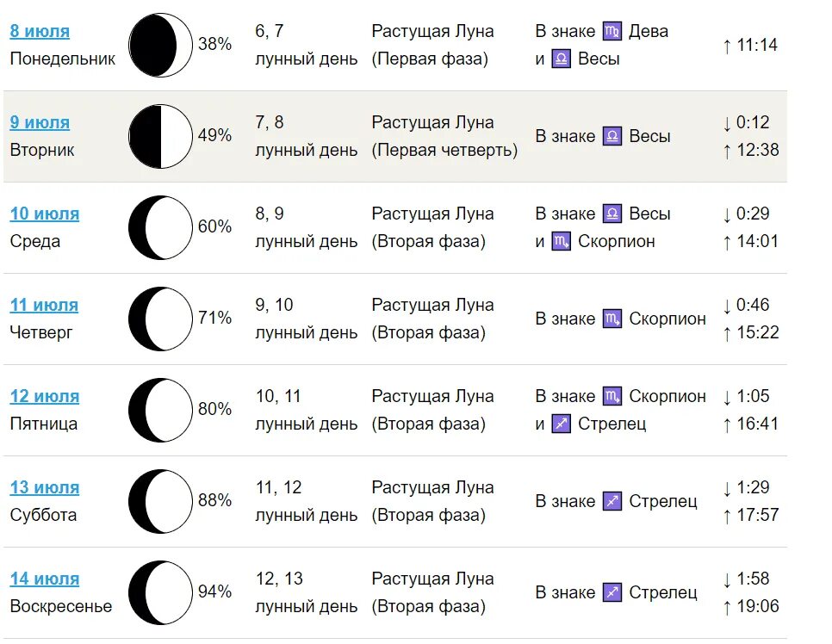Open the 9 июля date link
832x644 pixels.
40,122
